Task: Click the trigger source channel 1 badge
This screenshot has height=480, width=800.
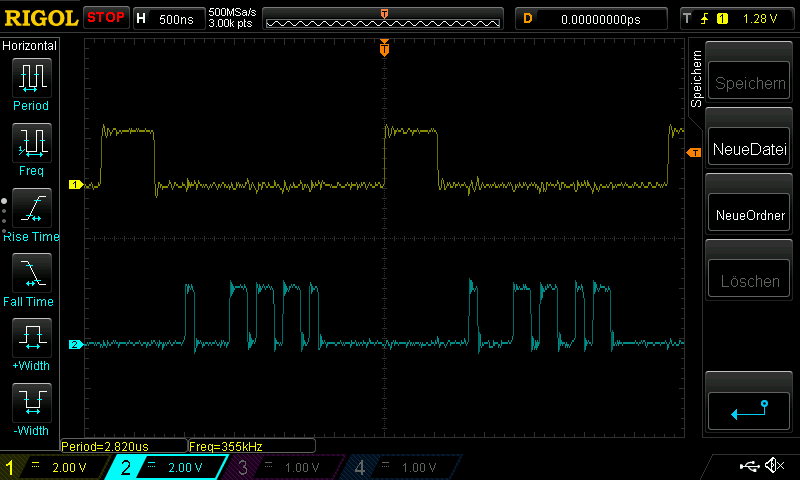Action: (x=722, y=19)
